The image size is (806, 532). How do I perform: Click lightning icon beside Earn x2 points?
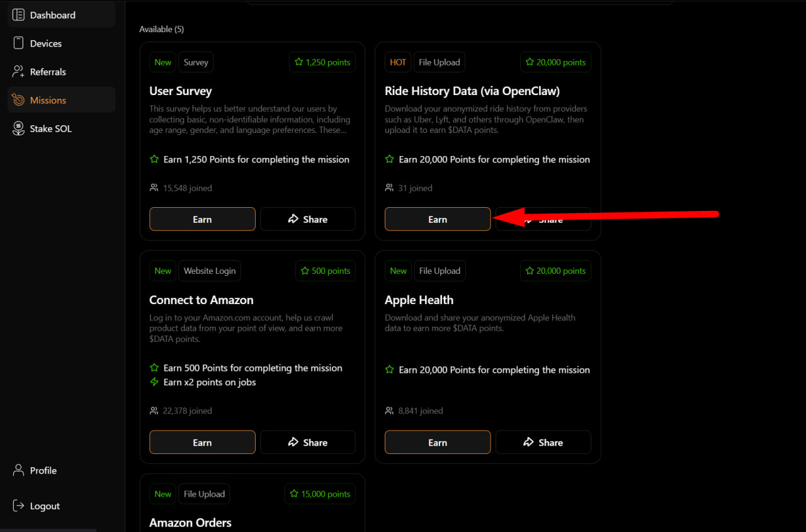pyautogui.click(x=154, y=382)
